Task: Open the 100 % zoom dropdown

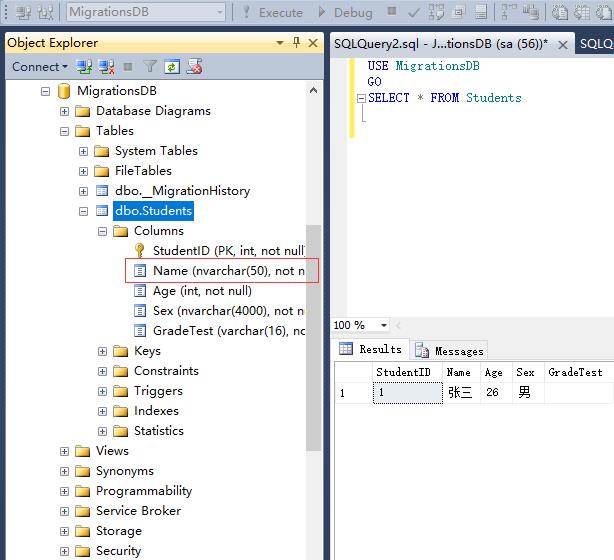Action: (x=383, y=326)
